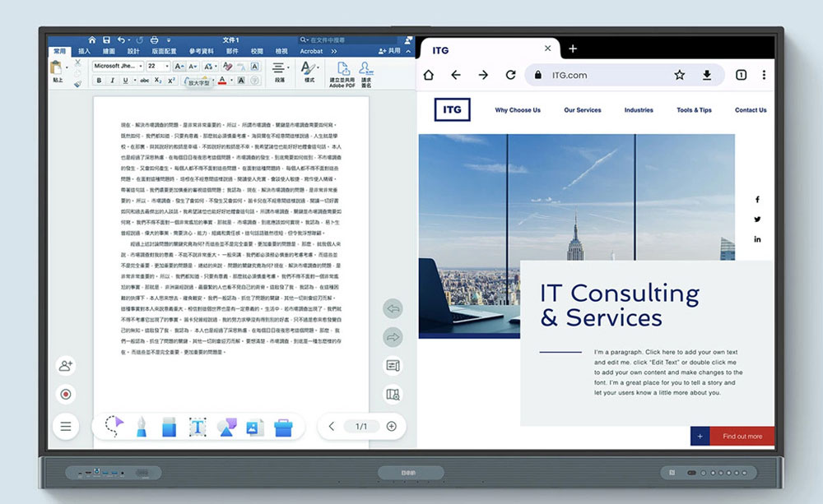The width and height of the screenshot is (823, 504).
Task: Activate the text box tool
Action: 198,426
